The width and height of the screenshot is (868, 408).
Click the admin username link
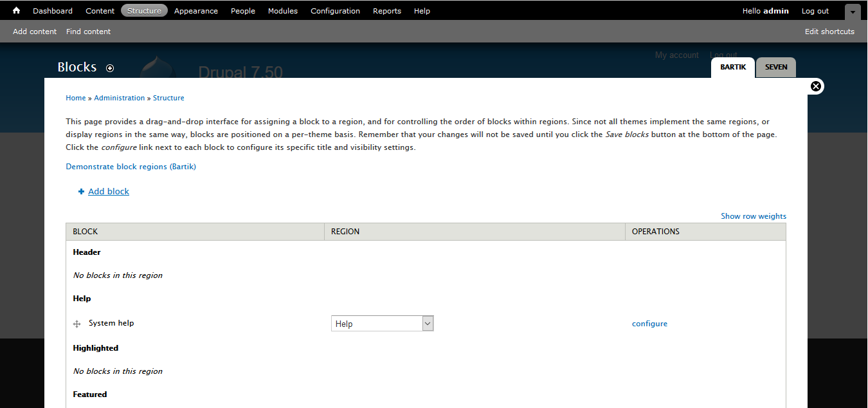point(776,11)
